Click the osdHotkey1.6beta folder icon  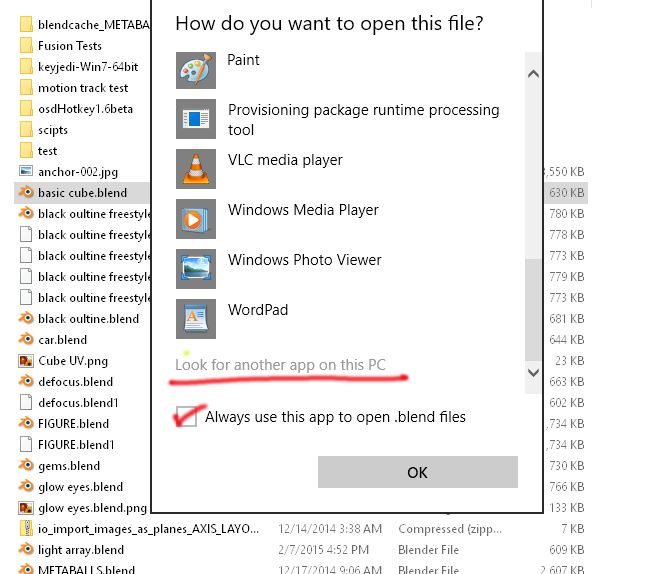(26, 108)
